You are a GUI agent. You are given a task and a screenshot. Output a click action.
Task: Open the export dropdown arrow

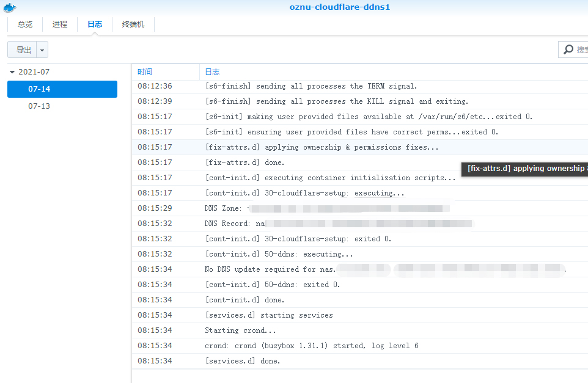click(42, 49)
